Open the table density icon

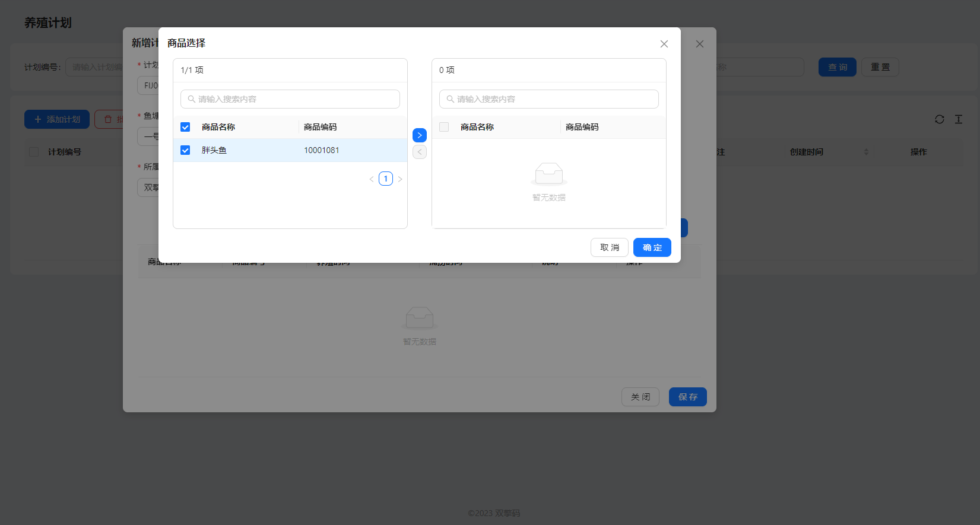[959, 119]
